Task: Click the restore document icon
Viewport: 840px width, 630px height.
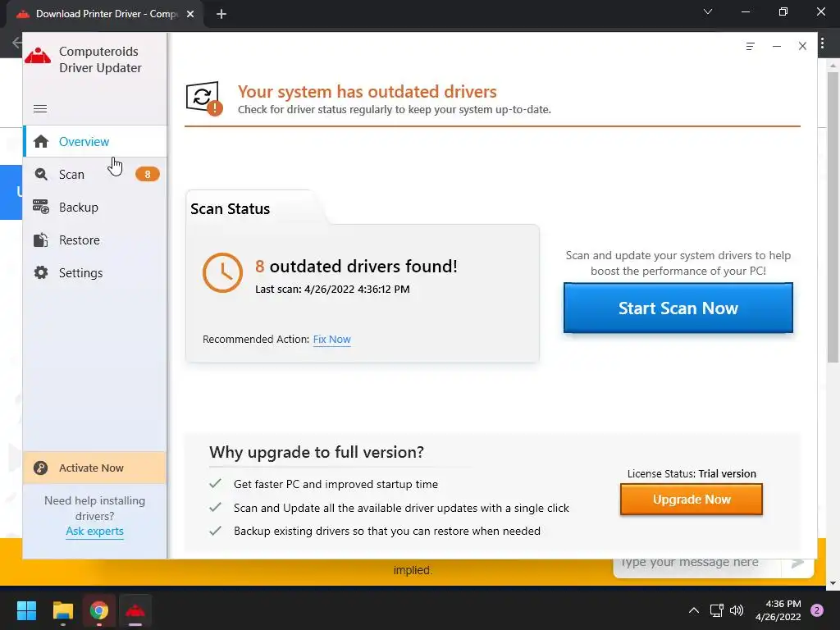Action: pos(41,240)
